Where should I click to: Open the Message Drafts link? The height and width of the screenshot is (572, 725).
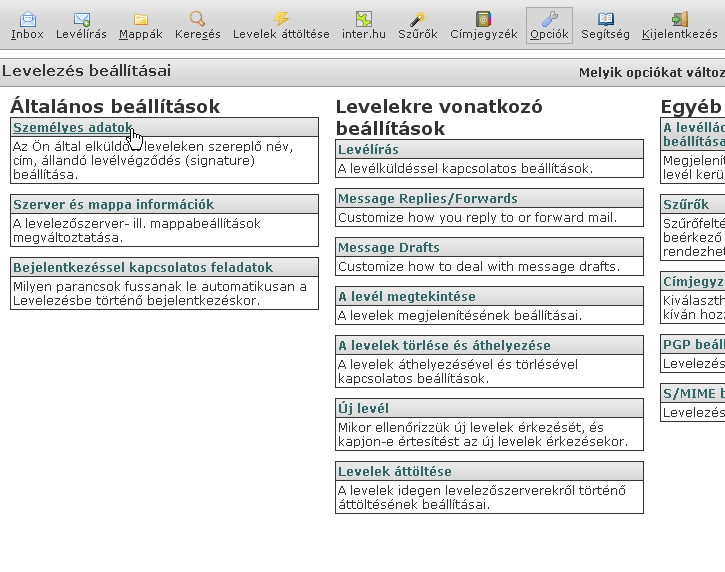coord(388,247)
